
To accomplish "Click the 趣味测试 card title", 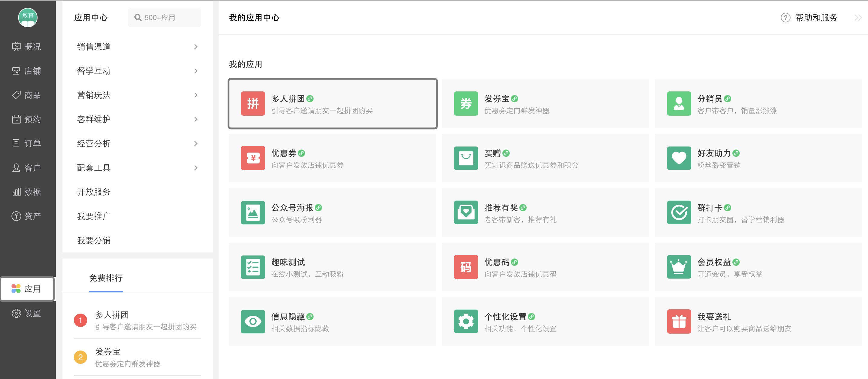I will point(288,262).
